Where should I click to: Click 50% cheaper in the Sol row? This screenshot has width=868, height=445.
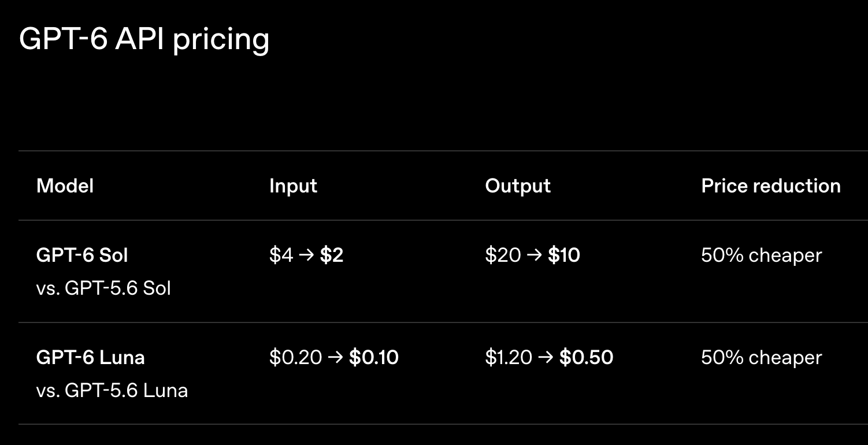pos(761,255)
